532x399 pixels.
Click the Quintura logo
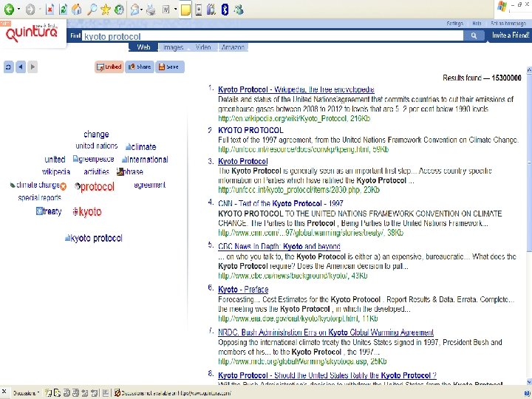click(32, 33)
